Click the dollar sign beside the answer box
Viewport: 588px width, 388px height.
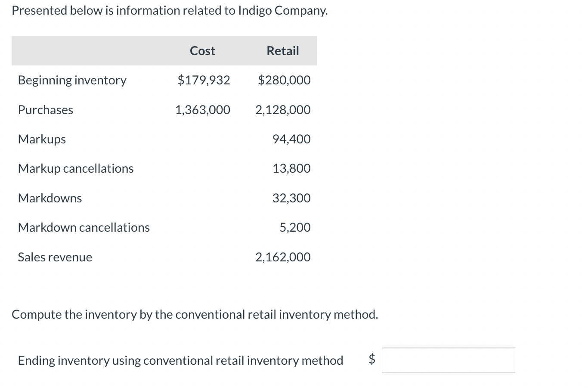(x=371, y=360)
